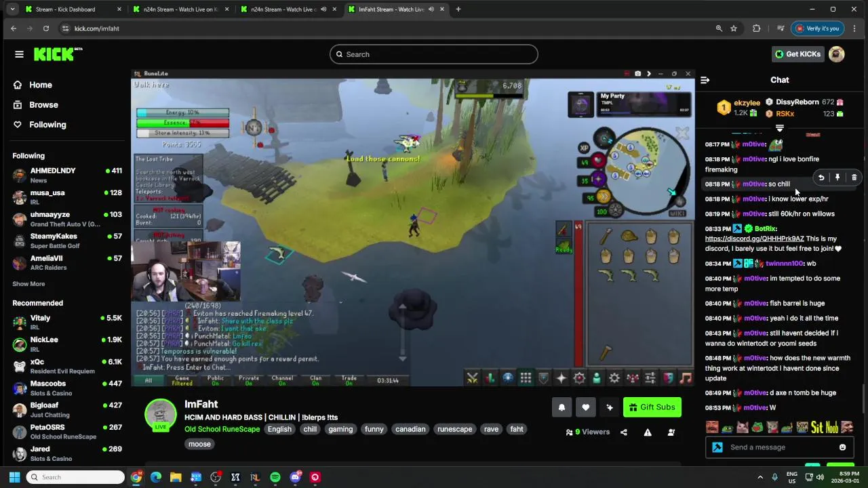Screen dimensions: 868x488
Task: Reload the page
Action: point(45,28)
